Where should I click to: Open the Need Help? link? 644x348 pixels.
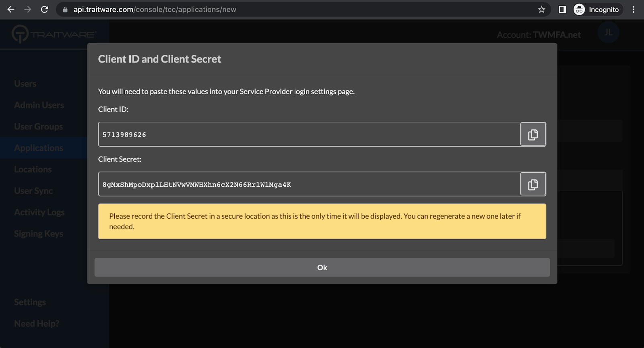[x=37, y=323]
